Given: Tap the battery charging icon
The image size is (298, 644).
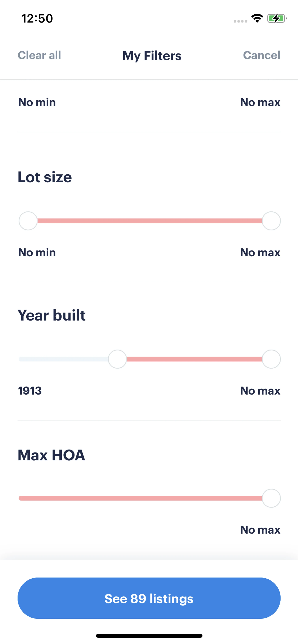Looking at the screenshot, I should [x=276, y=18].
